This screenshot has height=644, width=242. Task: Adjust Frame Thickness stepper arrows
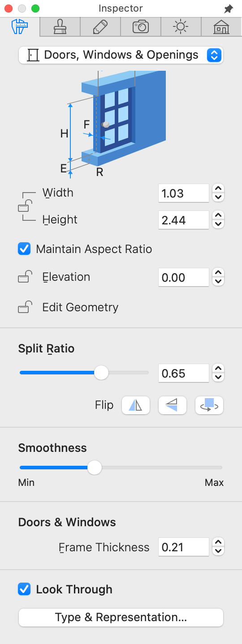point(218,547)
